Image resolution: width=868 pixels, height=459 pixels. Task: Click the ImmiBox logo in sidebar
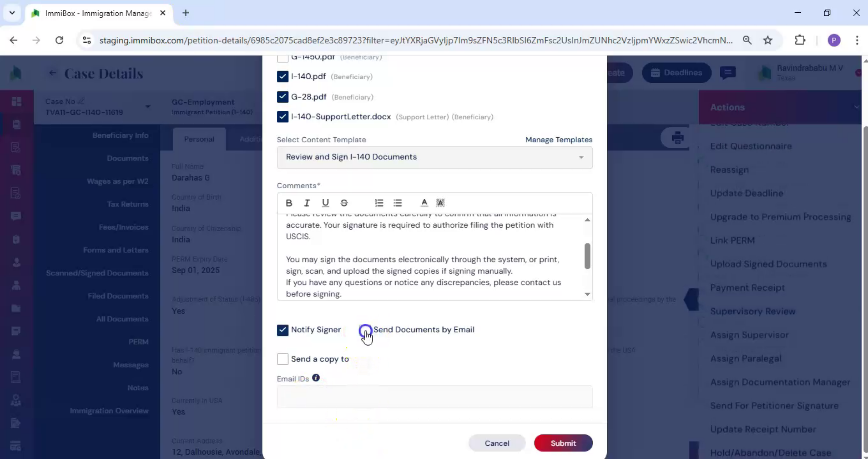coord(16,73)
